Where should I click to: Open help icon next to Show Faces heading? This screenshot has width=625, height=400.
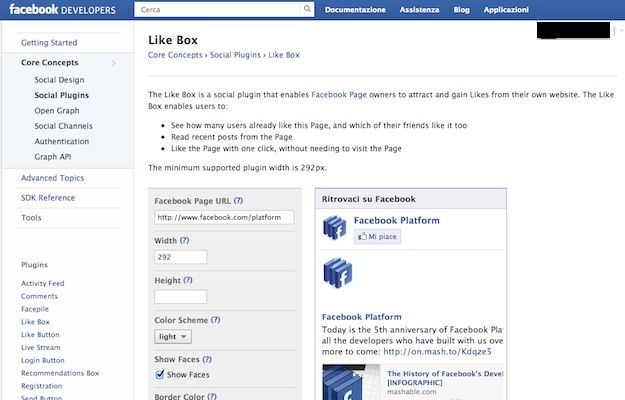click(x=207, y=359)
